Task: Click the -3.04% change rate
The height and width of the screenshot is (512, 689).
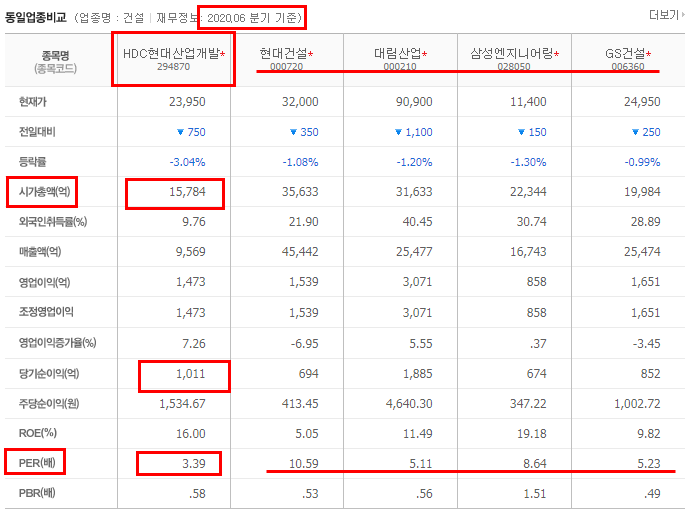Action: 188,162
